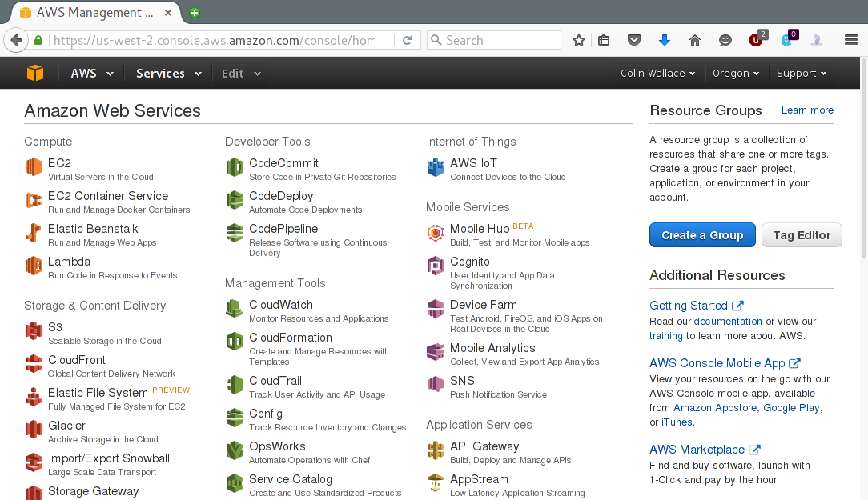This screenshot has height=500, width=868.
Task: Follow the Learn more link
Action: pos(807,110)
